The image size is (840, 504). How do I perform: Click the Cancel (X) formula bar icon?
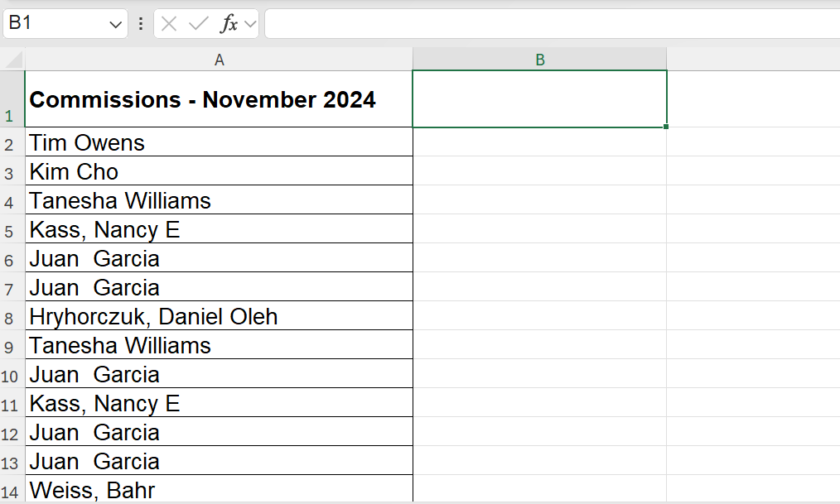pos(169,23)
